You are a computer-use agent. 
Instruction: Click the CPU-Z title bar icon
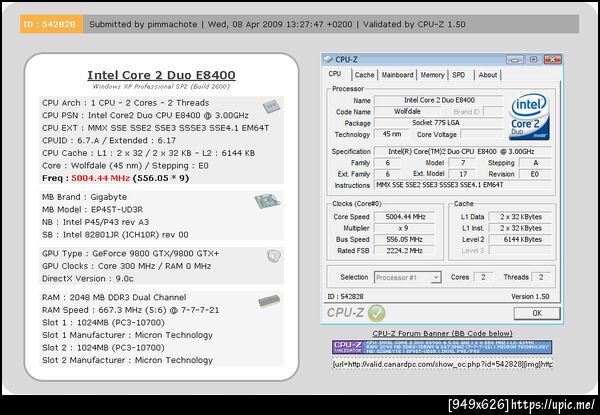(328, 59)
